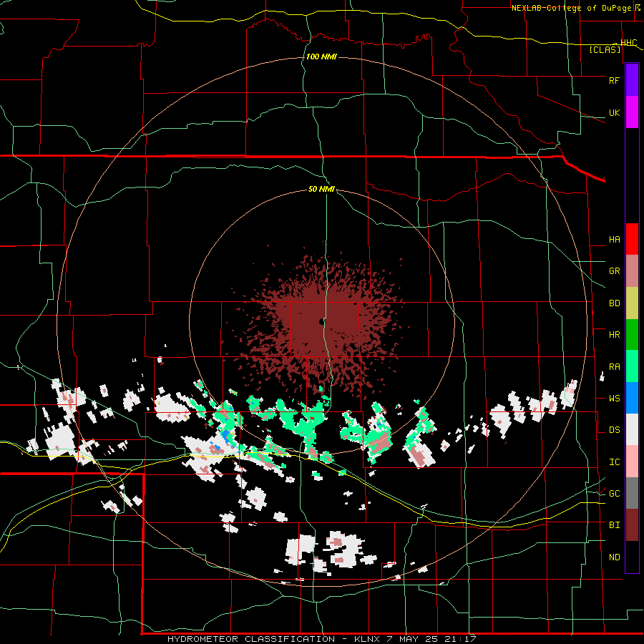Click the RF legend label
Screen dimensions: 644x644
pyautogui.click(x=614, y=80)
